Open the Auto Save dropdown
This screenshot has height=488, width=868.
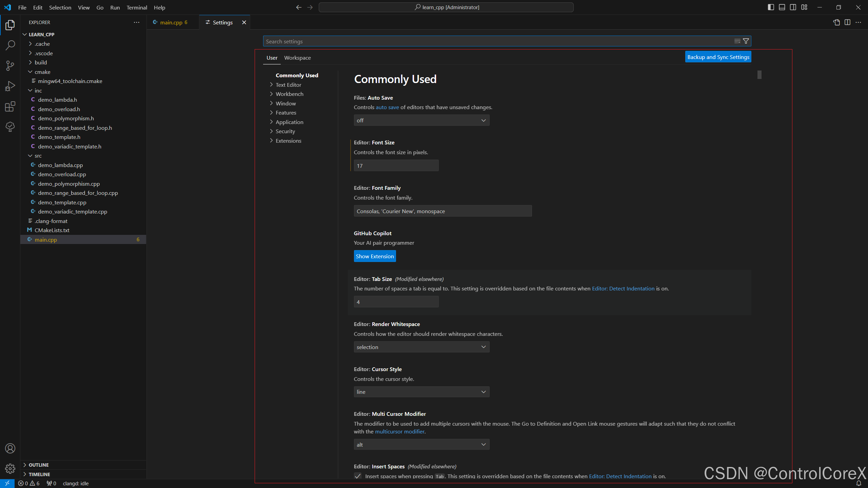coord(421,120)
